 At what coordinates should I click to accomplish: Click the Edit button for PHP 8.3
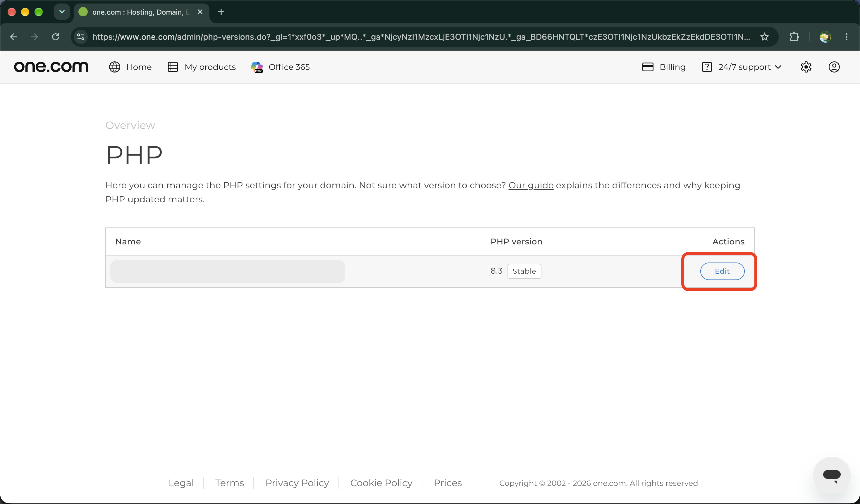[x=722, y=271]
